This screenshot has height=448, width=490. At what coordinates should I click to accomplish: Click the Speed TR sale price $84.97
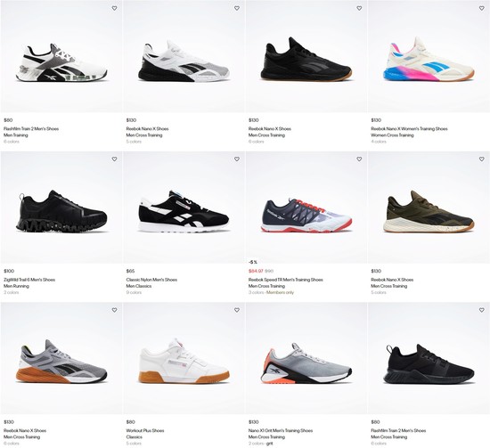[x=256, y=271]
